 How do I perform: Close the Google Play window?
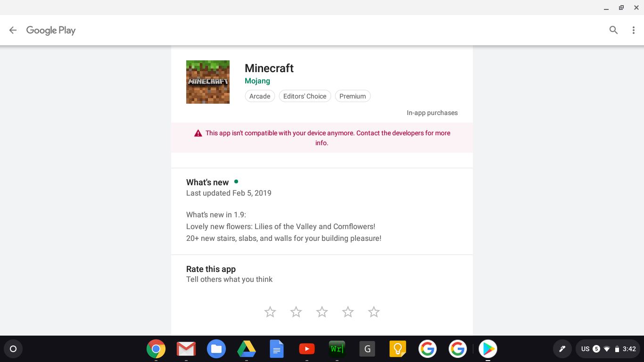point(636,8)
